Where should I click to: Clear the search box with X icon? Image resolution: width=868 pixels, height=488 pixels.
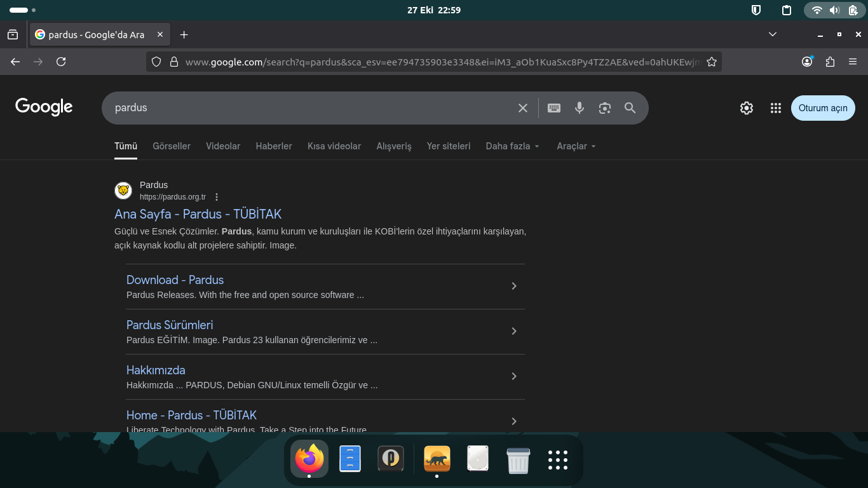point(523,108)
